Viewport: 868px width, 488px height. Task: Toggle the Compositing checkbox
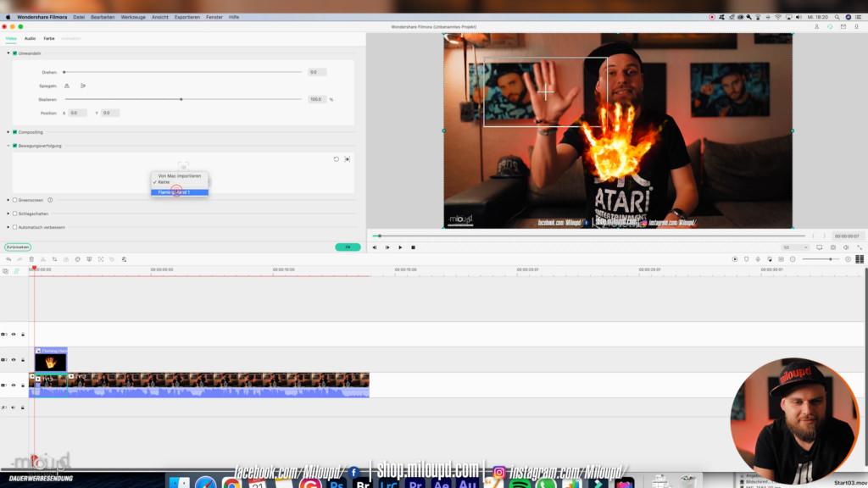pos(15,132)
